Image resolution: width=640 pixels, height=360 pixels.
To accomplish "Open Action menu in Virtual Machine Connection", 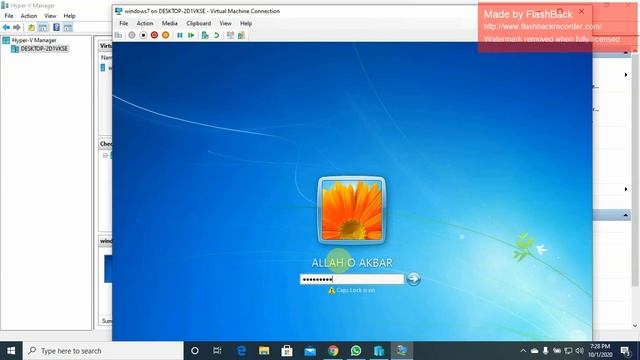I will [145, 23].
